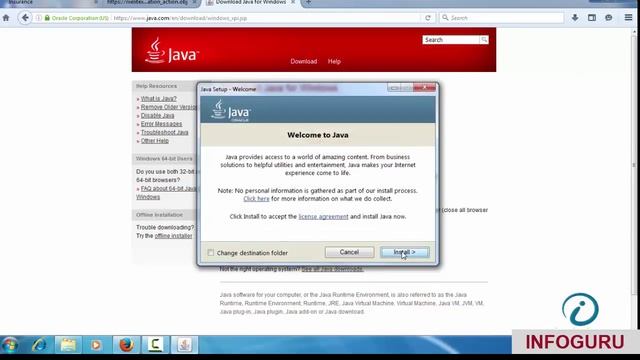The height and width of the screenshot is (360, 640).
Task: Open Remove Older Versions link
Action: coord(169,107)
